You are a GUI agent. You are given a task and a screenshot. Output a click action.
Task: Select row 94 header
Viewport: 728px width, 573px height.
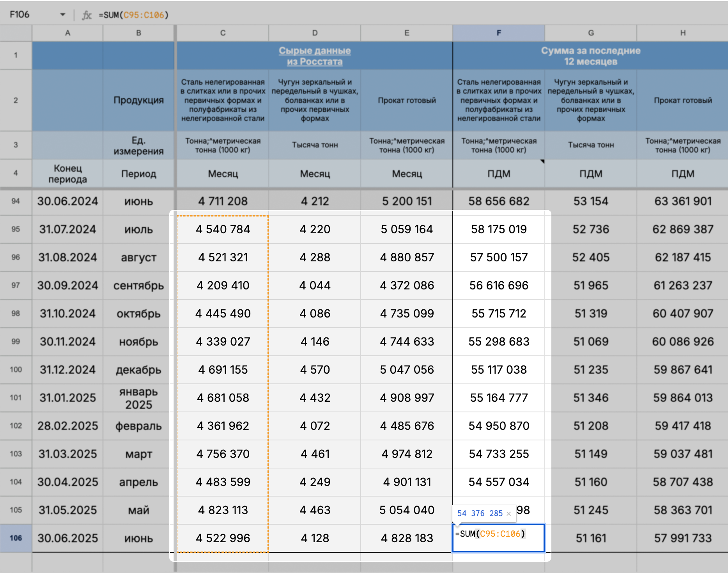click(x=16, y=201)
